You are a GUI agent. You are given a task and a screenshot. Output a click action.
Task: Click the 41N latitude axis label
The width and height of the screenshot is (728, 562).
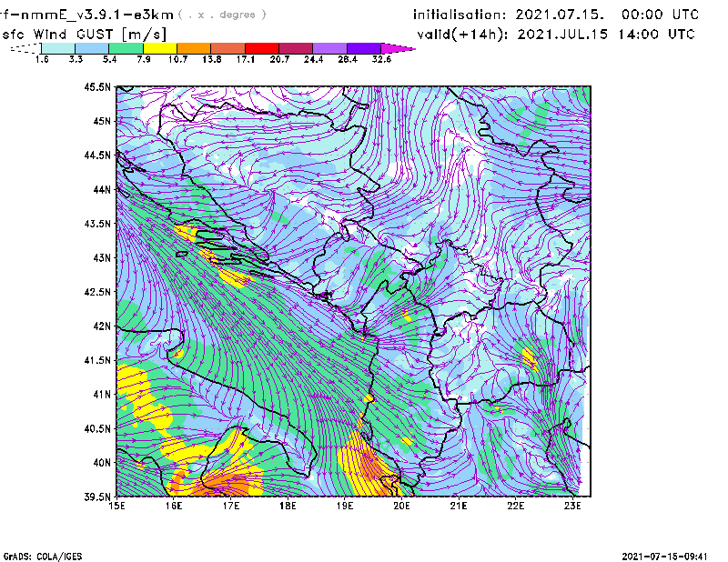point(102,395)
